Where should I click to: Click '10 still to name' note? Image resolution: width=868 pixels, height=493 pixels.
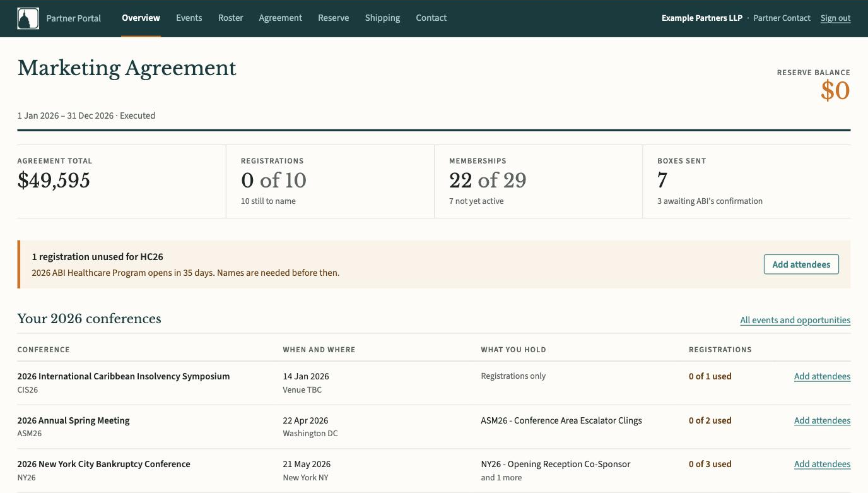pyautogui.click(x=268, y=201)
